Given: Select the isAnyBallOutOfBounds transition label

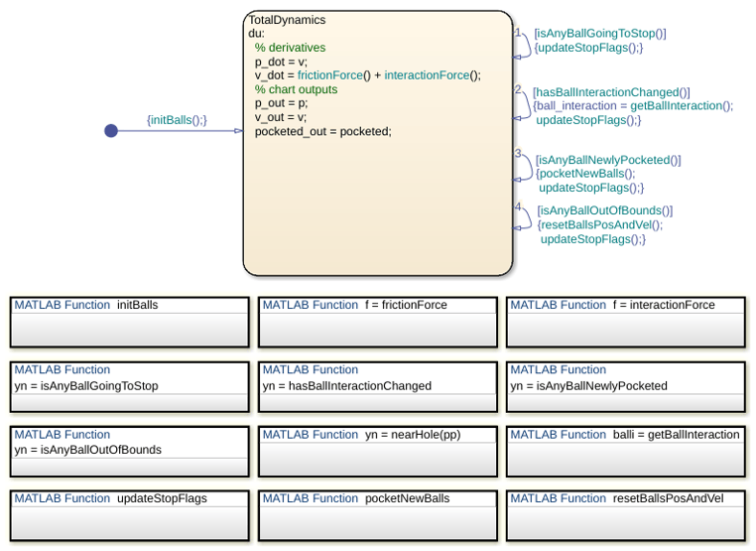Looking at the screenshot, I should tap(605, 224).
